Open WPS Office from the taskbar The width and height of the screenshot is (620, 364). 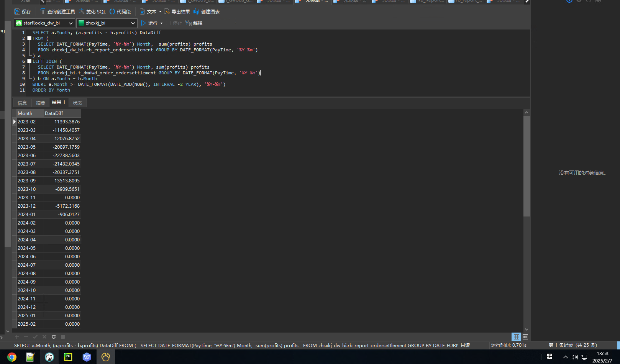(x=87, y=357)
